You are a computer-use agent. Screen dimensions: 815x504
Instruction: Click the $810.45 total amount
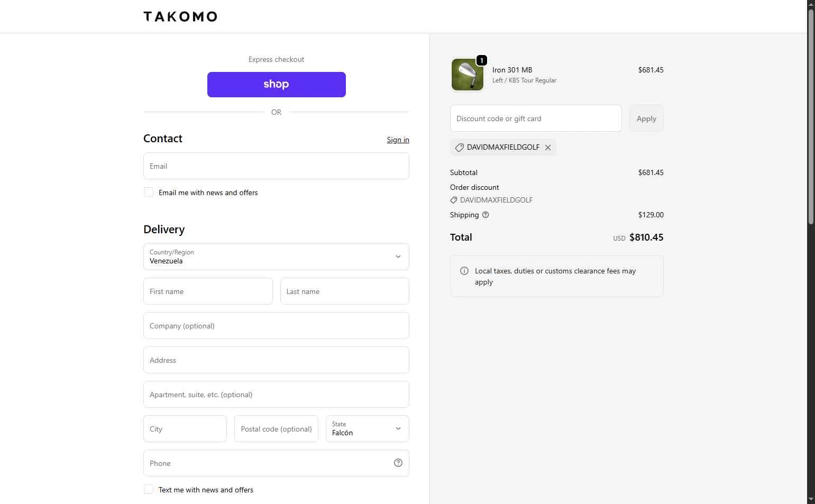click(x=646, y=237)
